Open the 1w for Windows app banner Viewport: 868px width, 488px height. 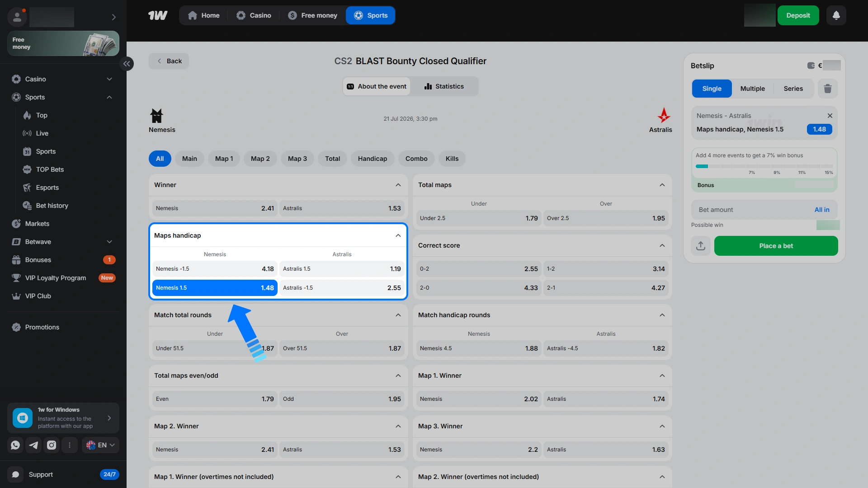pos(63,418)
